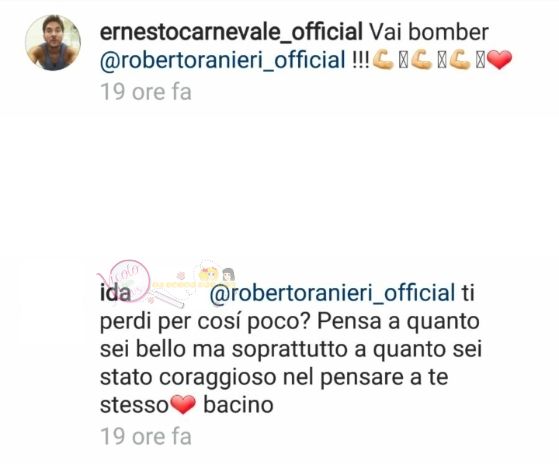Select the last flexed biceps emoji

coord(460,60)
